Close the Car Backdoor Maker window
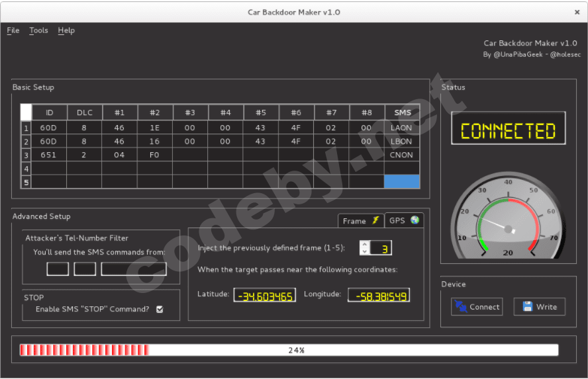Image resolution: width=588 pixels, height=379 pixels. (577, 12)
